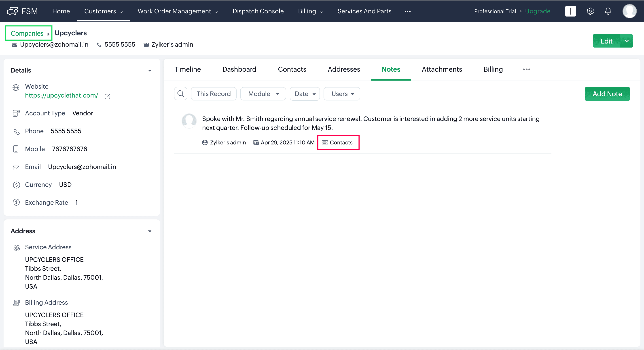Click the FSM logo icon
The height and width of the screenshot is (350, 644).
click(x=13, y=11)
